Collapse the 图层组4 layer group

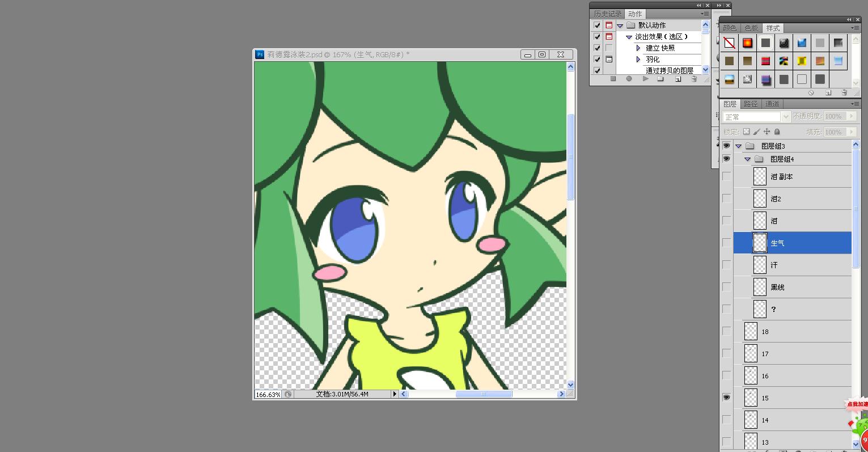click(x=747, y=159)
